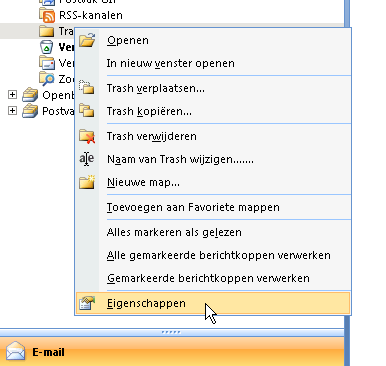Expand the Postva... mailbox tree node

(x=12, y=110)
